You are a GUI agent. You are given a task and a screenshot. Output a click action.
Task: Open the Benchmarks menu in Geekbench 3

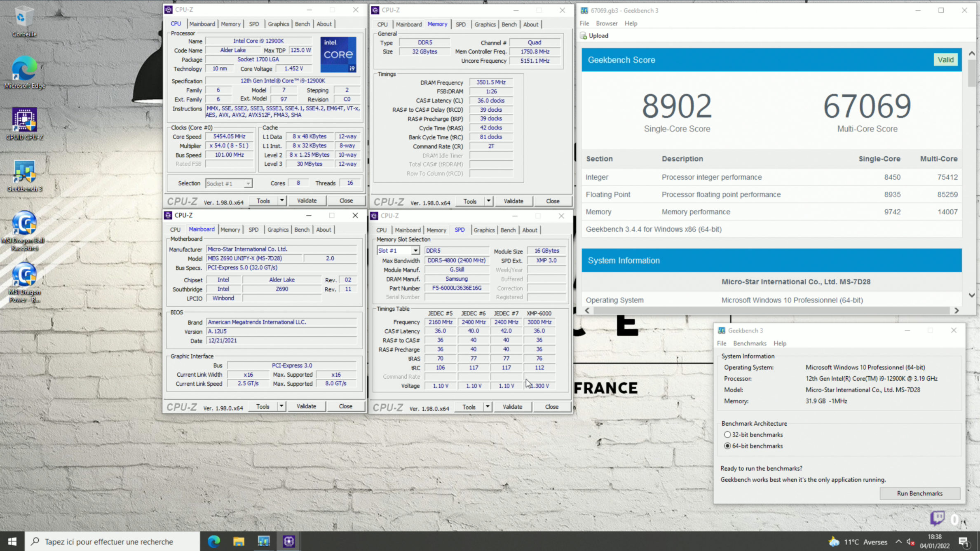click(750, 343)
